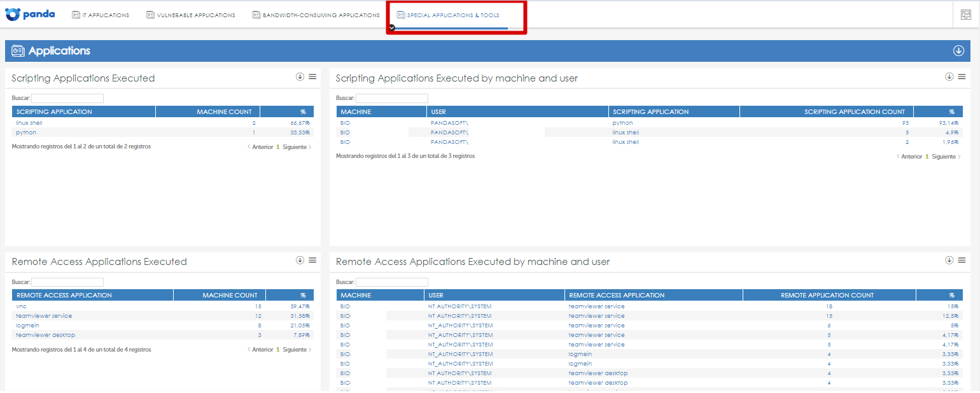Sort by REMOTE APPLICATION COUNT column
This screenshot has width=980, height=393.
[x=830, y=295]
